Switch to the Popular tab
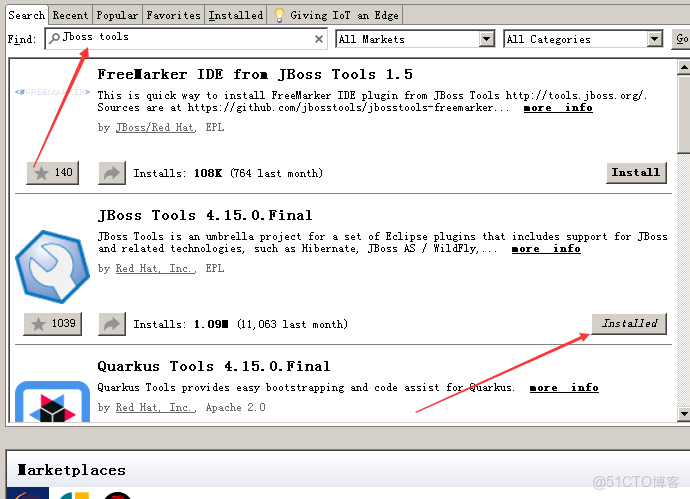The image size is (690, 499). (117, 15)
